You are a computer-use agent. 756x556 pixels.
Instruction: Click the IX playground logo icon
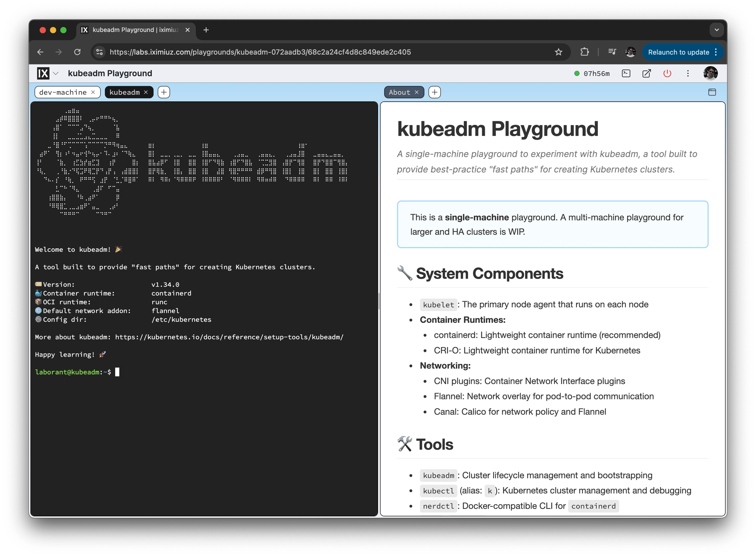click(43, 73)
